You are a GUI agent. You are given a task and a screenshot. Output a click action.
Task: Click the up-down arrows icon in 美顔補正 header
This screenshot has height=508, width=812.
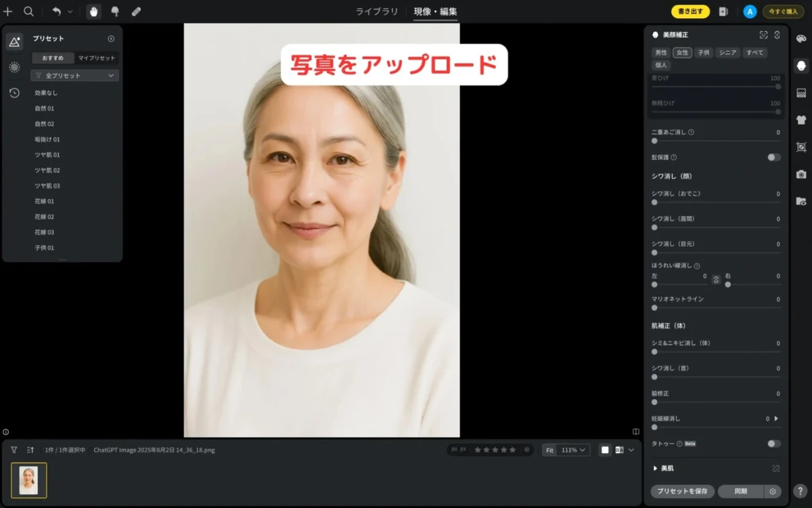(777, 35)
